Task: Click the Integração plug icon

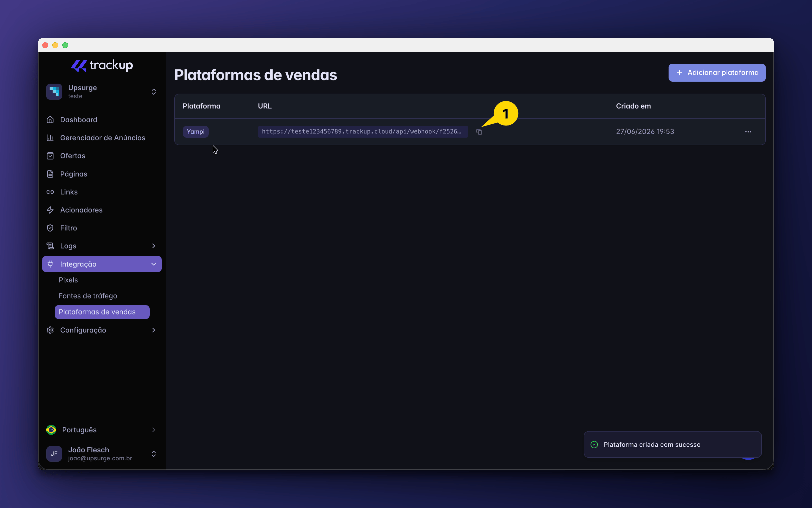Action: click(50, 264)
